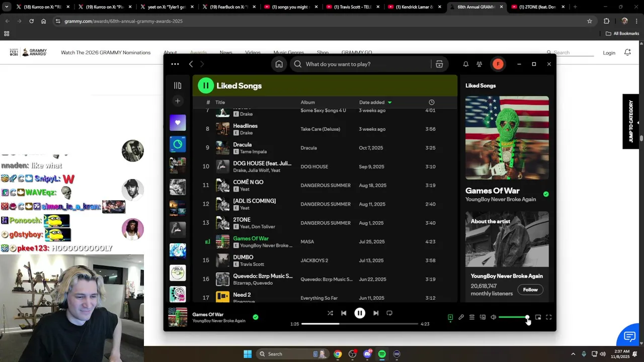
Task: Open the JACKBOYS 2 album link
Action: point(314,260)
